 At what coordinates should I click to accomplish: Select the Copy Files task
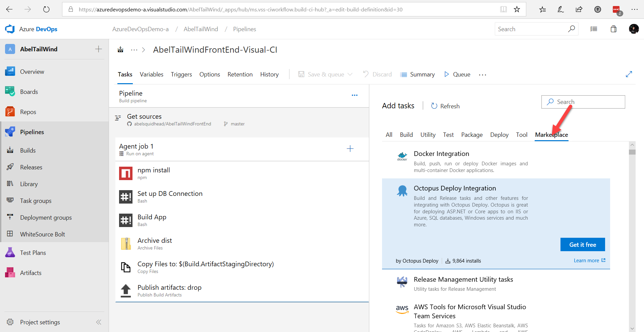click(x=242, y=267)
